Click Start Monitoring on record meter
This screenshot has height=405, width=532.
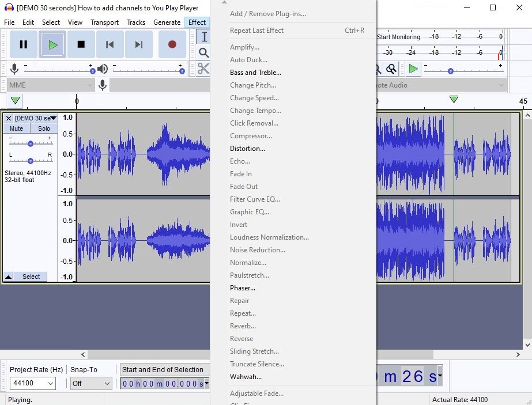(399, 37)
